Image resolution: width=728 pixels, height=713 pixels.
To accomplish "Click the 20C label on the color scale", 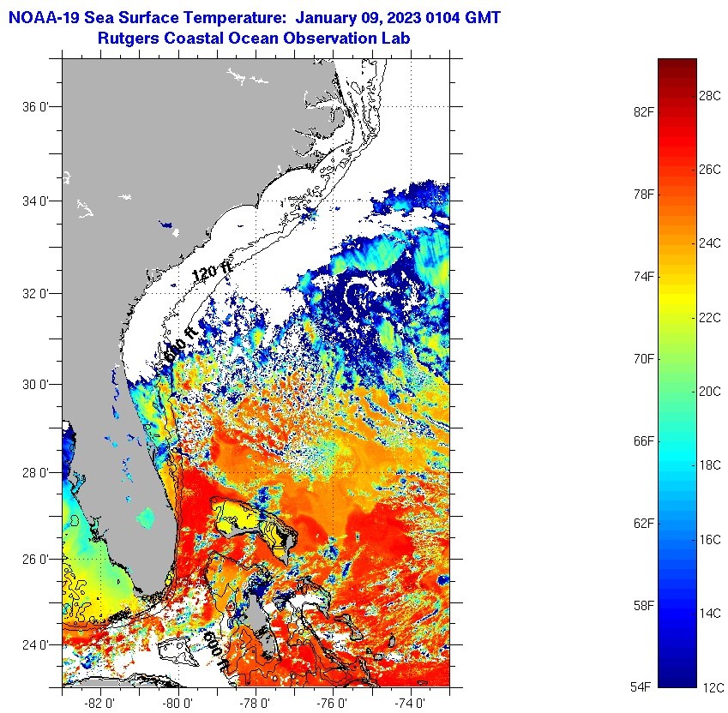I will click(710, 392).
